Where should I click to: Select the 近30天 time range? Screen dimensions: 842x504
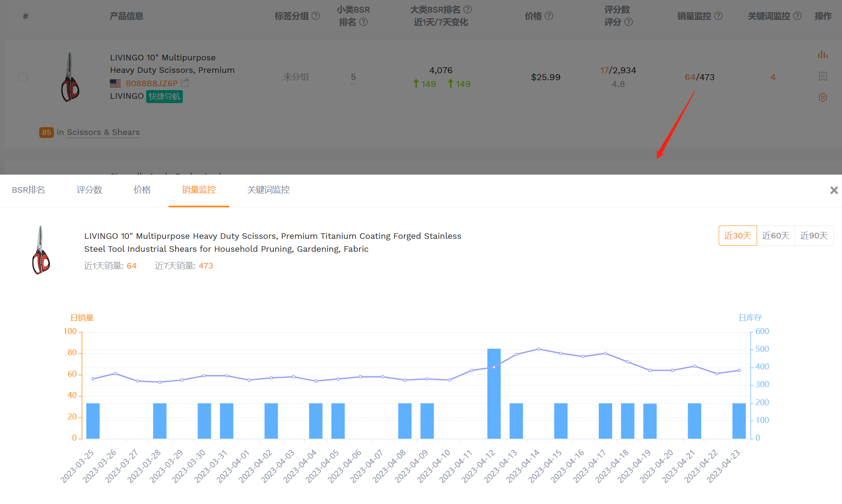(x=737, y=235)
